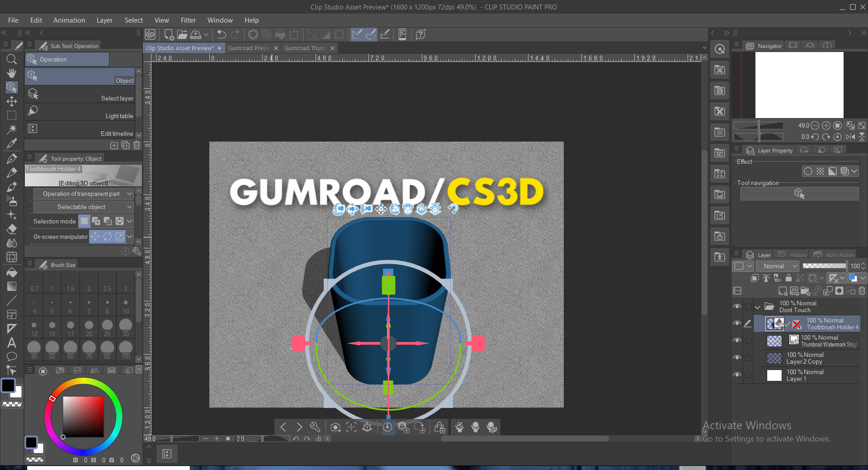Open the save icon dropdown arrow
The width and height of the screenshot is (868, 470).
(206, 34)
